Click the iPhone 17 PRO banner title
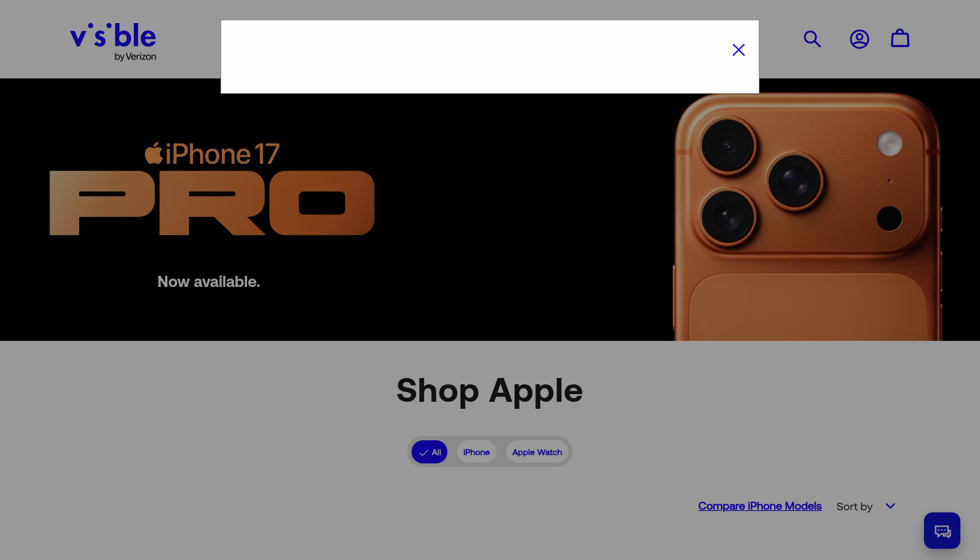This screenshot has width=980, height=560. click(212, 189)
